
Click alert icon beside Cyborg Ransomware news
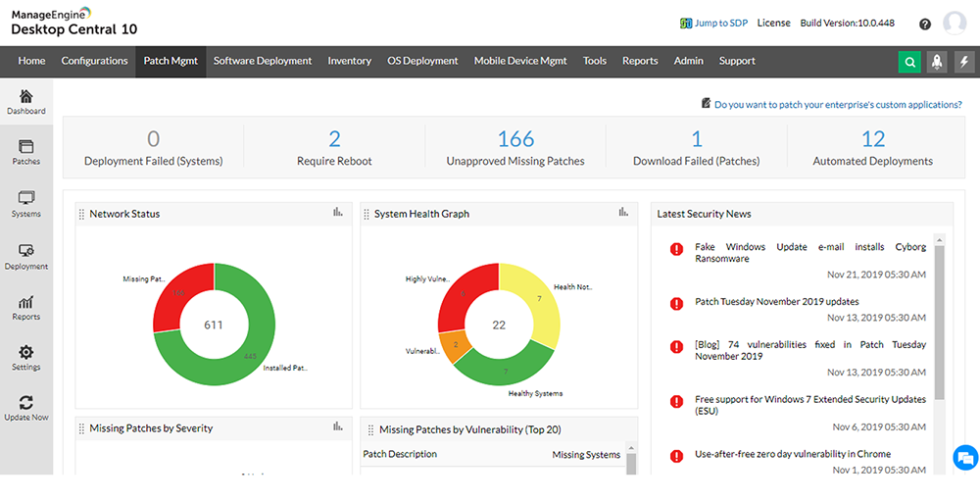tap(676, 249)
